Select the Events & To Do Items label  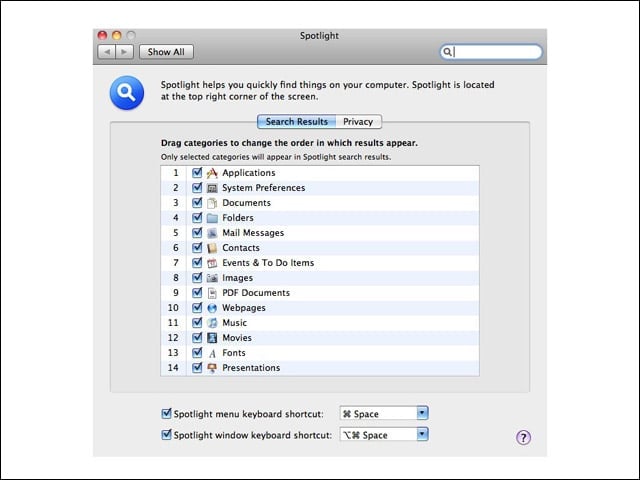coord(268,263)
